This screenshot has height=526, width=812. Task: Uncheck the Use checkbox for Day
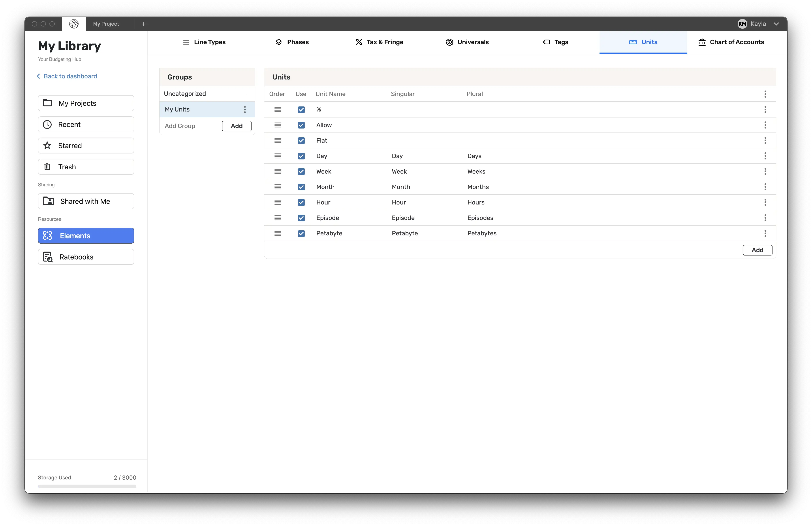pos(301,156)
